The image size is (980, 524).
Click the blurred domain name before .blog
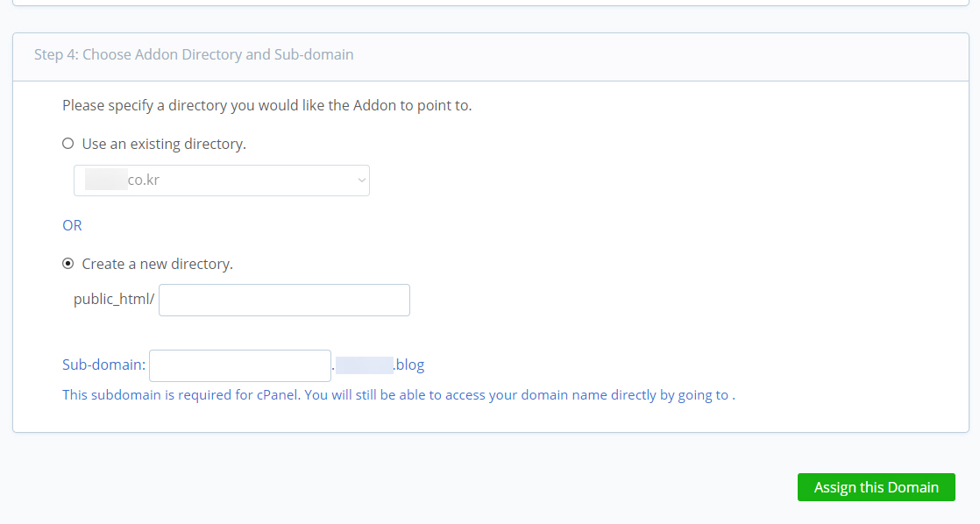[x=365, y=365]
